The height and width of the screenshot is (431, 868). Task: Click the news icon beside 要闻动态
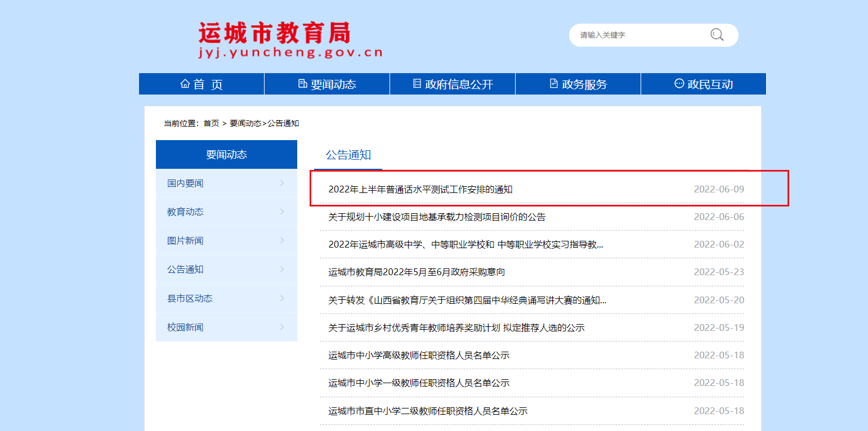[x=303, y=84]
